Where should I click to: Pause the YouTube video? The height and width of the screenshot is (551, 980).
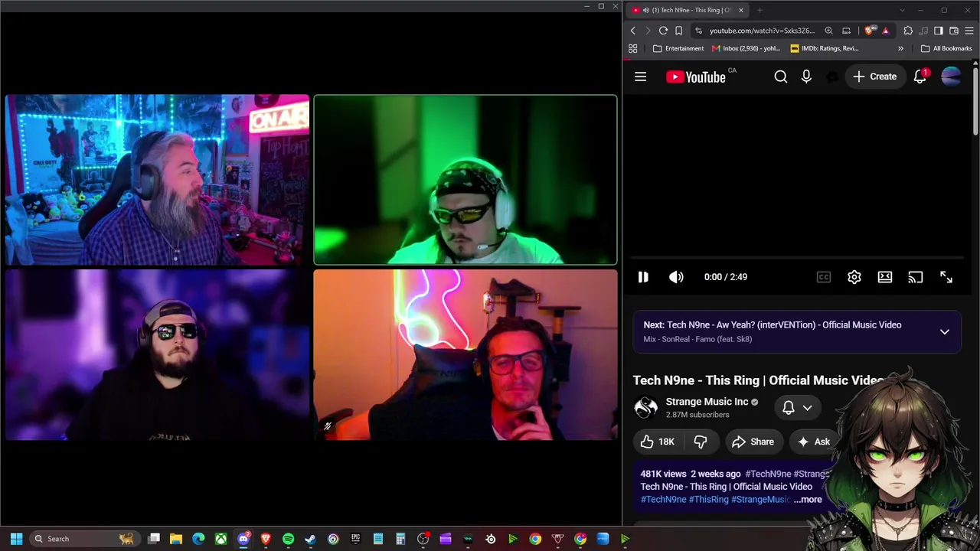[643, 277]
